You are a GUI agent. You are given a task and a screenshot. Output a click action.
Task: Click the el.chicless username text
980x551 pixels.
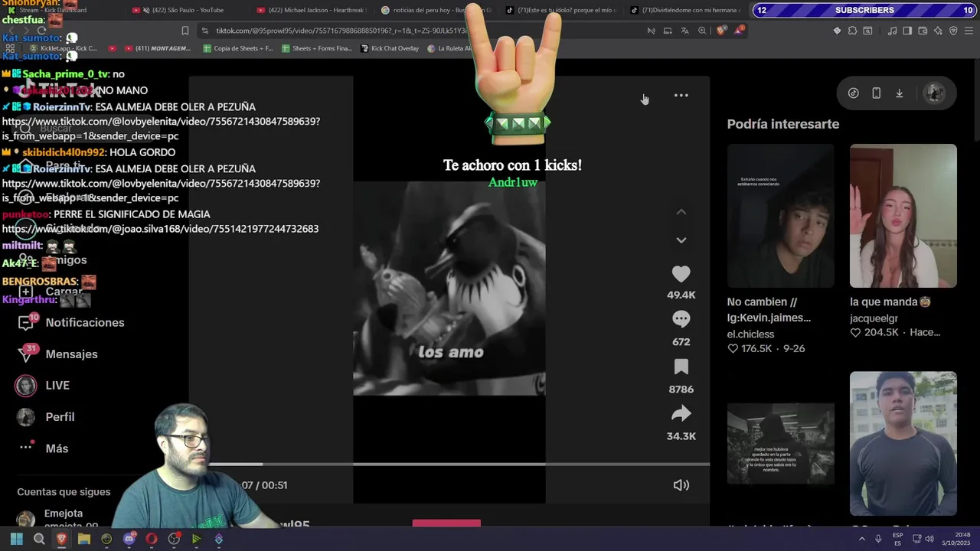click(750, 334)
